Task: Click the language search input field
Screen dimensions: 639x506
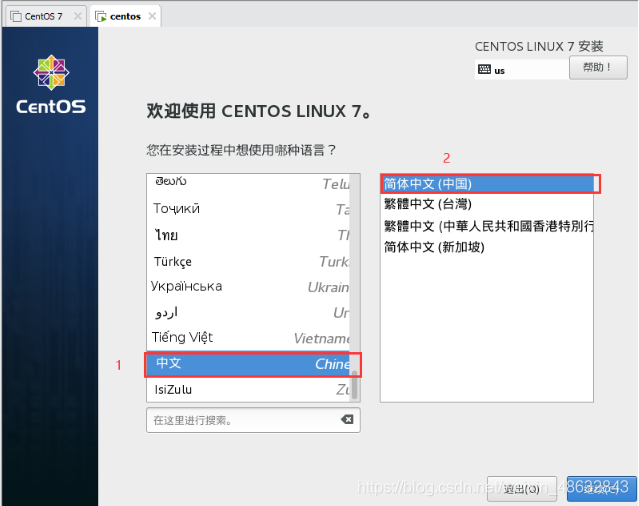Action: 253,420
